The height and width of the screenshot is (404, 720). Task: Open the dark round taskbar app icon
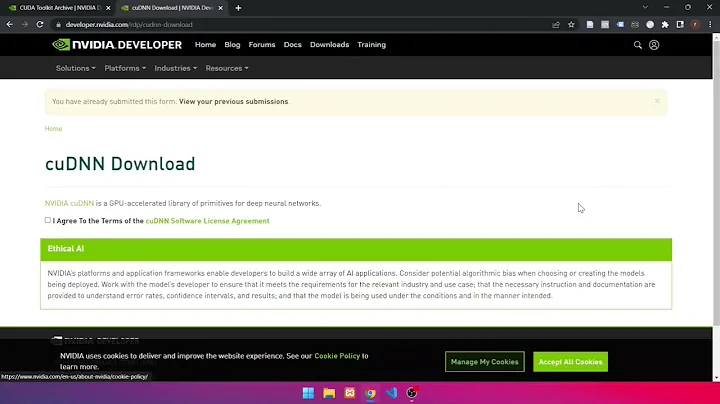pyautogui.click(x=412, y=393)
